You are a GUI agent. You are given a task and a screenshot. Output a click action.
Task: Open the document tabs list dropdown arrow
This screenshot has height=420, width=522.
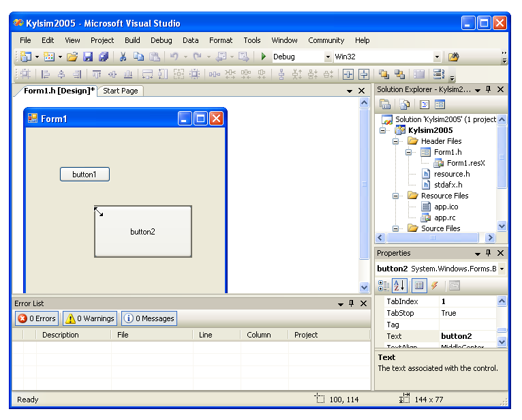[350, 91]
